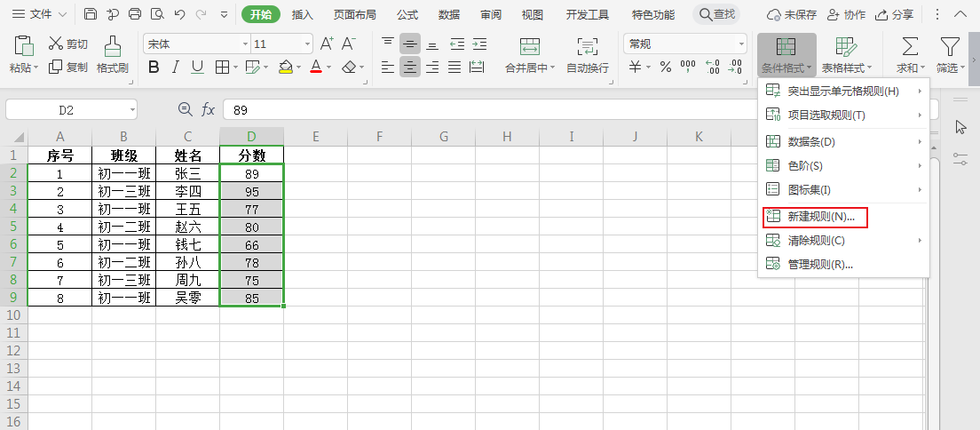Expand 色阶 submenu
Screen dimensions: 980x430
(x=843, y=166)
